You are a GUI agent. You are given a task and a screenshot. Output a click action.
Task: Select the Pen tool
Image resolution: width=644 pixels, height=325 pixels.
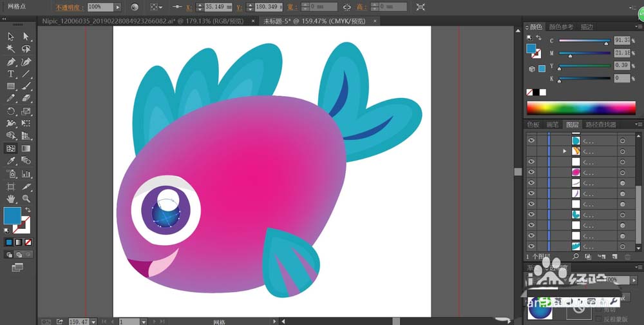tap(11, 62)
